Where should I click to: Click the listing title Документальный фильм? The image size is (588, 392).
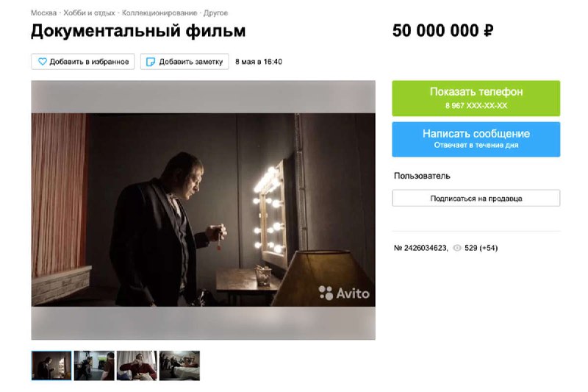click(138, 31)
